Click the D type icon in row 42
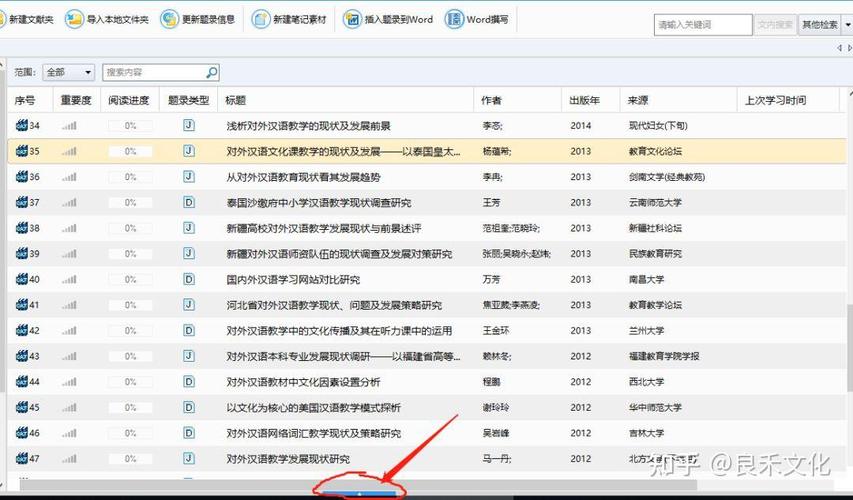The height and width of the screenshot is (500, 853). (x=188, y=330)
